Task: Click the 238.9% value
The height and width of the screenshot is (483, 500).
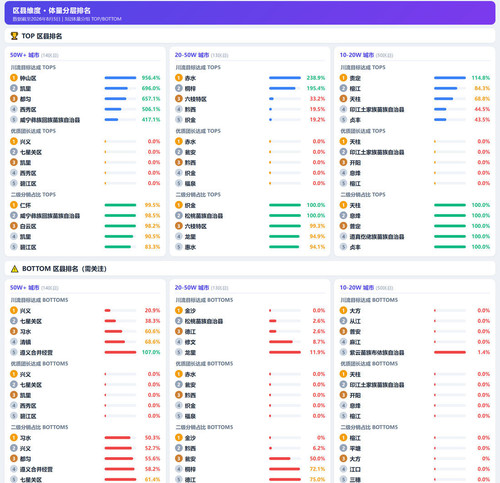Action: [x=316, y=78]
